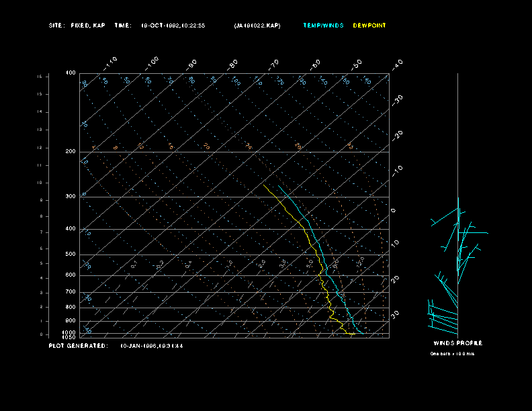This screenshot has width=532, height=411.
Task: Click the 10-JAN-1996 plot generation date
Action: (151, 346)
